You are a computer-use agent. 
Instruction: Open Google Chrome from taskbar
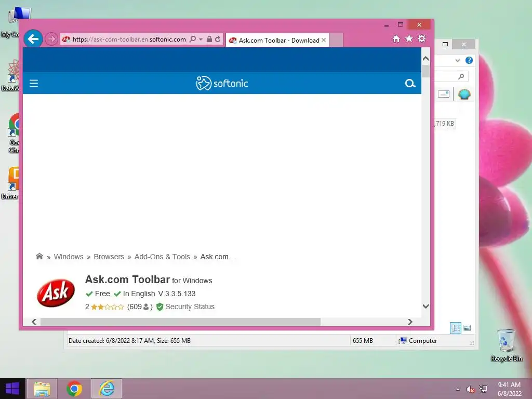74,389
